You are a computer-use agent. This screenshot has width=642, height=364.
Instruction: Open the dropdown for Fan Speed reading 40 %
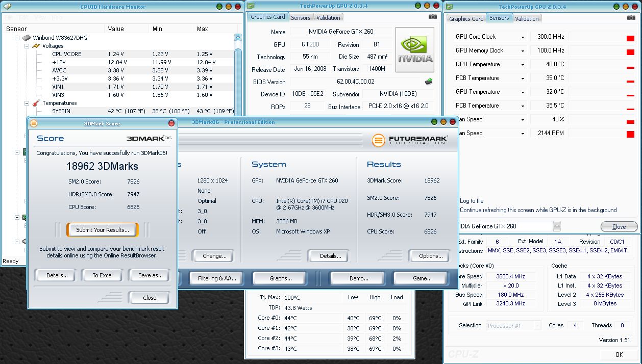coord(523,120)
